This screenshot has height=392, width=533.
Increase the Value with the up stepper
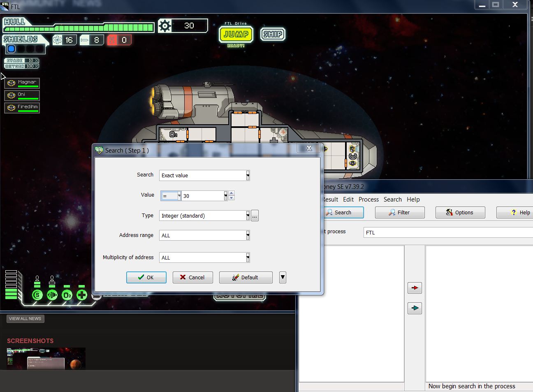(x=232, y=193)
